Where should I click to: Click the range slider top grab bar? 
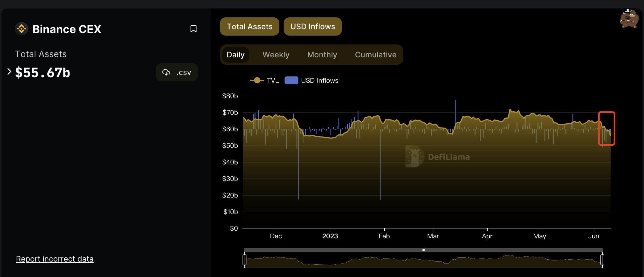(x=423, y=250)
